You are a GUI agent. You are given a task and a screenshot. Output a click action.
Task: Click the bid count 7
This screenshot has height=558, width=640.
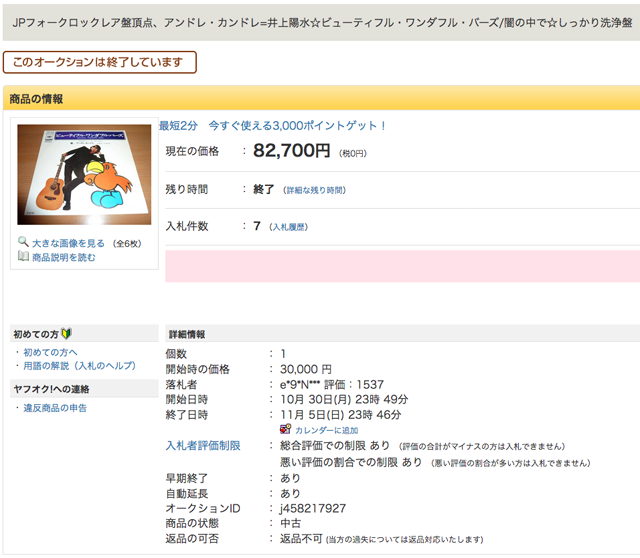[x=257, y=226]
